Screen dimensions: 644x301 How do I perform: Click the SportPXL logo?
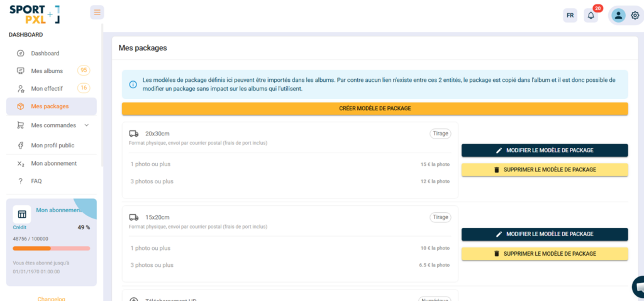35,14
